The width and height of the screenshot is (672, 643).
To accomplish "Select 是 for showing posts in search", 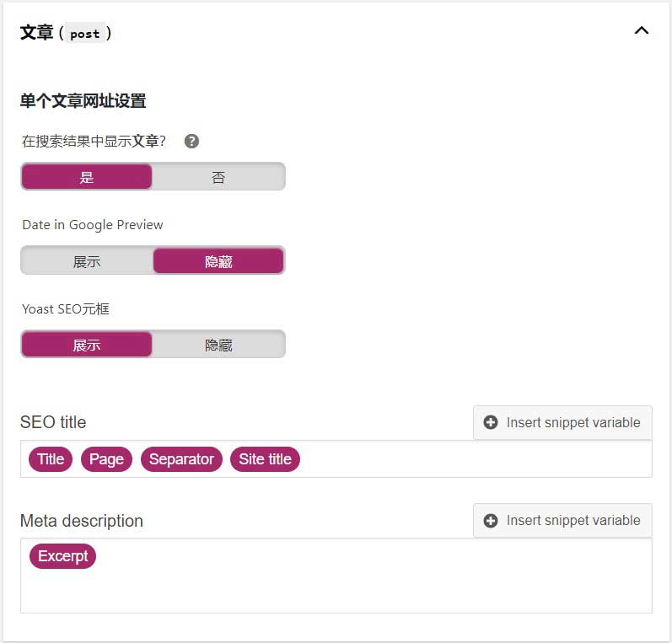I will (x=87, y=177).
